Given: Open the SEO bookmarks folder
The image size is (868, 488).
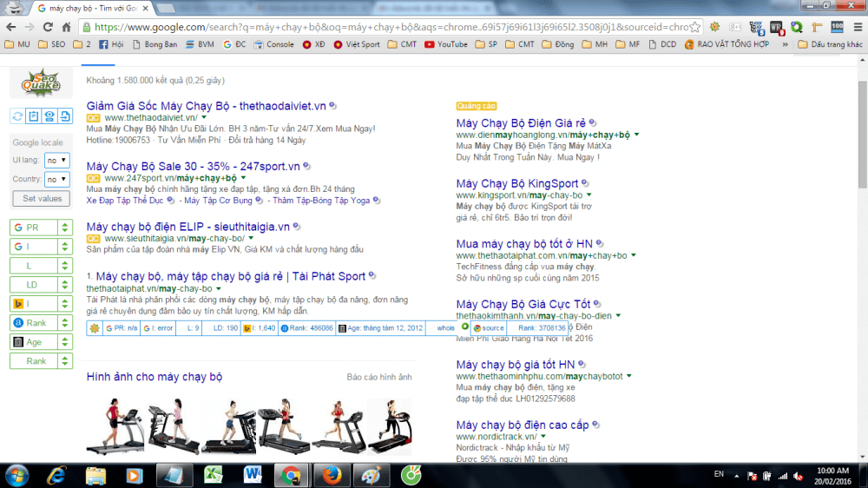Looking at the screenshot, I should [51, 44].
